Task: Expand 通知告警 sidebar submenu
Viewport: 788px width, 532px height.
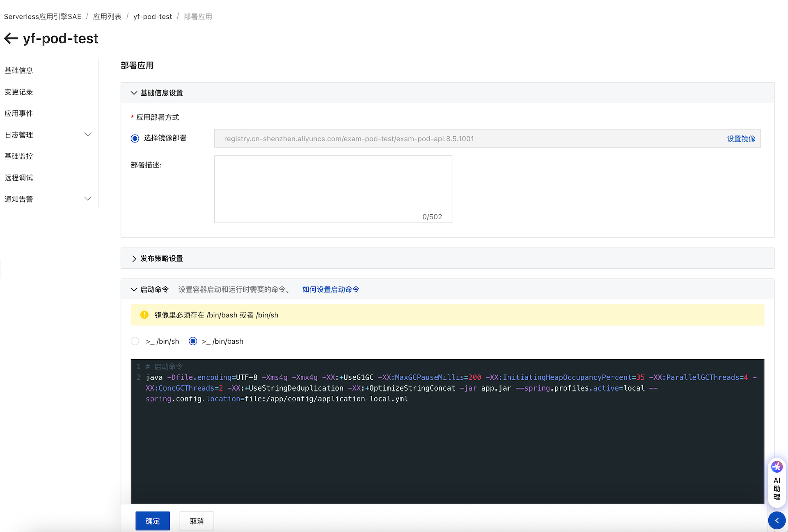Action: [87, 199]
